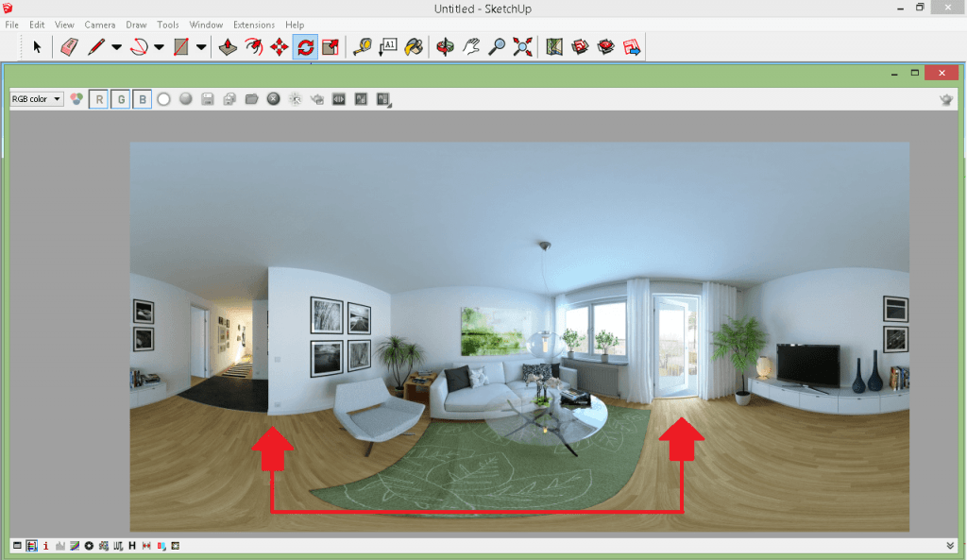This screenshot has height=560, width=967.
Task: Activate the Tape Measure tool
Action: tap(360, 45)
